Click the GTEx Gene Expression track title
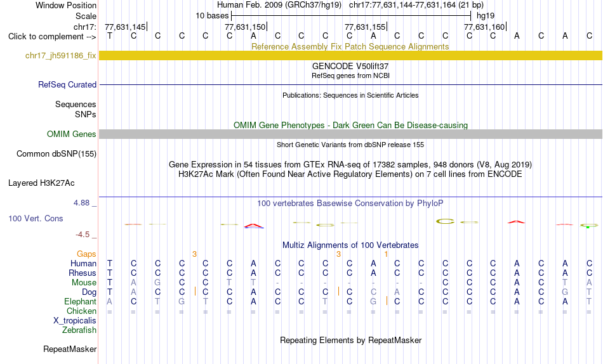Image resolution: width=603 pixels, height=364 pixels. [x=350, y=164]
